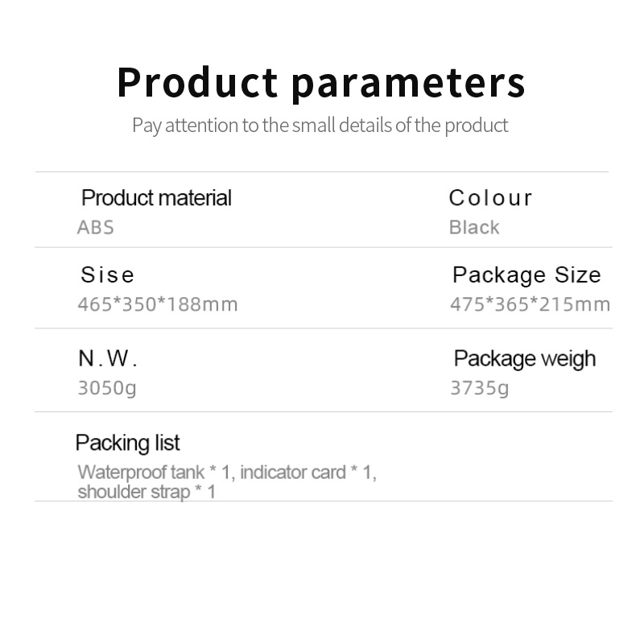Select the N.W. label
The width and height of the screenshot is (644, 644).
(x=108, y=358)
